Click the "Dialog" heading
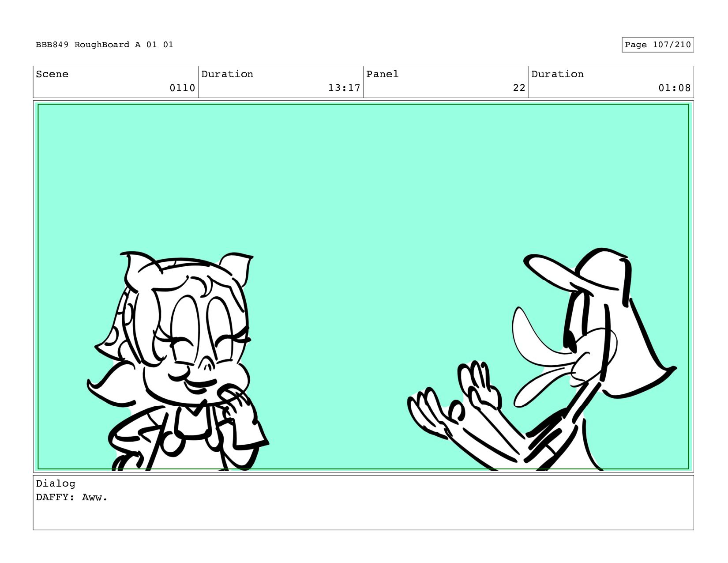 pyautogui.click(x=56, y=484)
